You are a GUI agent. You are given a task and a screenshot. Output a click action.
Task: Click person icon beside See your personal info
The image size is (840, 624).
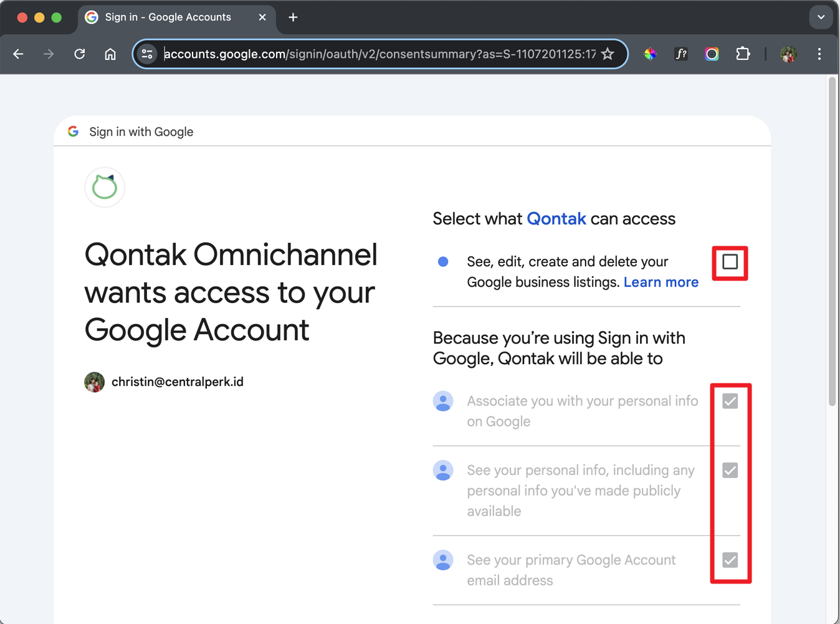[x=443, y=471]
